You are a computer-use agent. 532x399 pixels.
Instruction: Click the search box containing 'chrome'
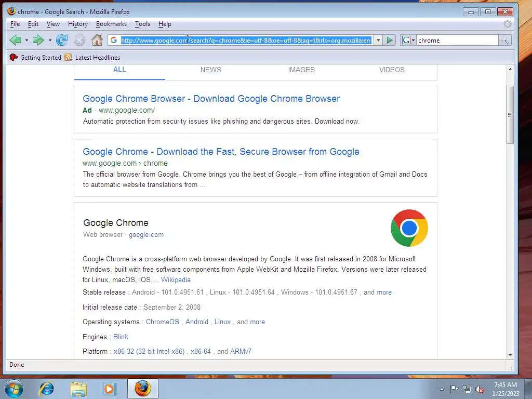457,40
